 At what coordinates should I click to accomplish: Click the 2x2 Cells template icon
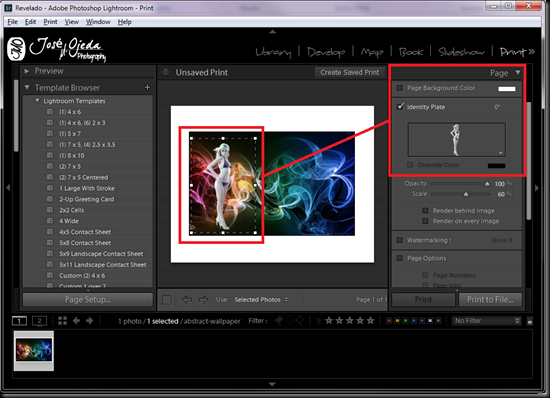click(50, 210)
